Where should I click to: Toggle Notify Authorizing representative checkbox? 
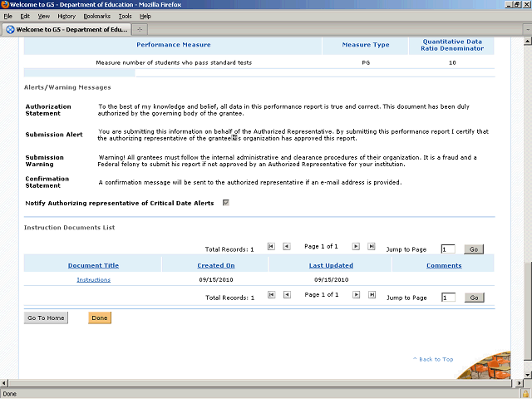pos(226,203)
